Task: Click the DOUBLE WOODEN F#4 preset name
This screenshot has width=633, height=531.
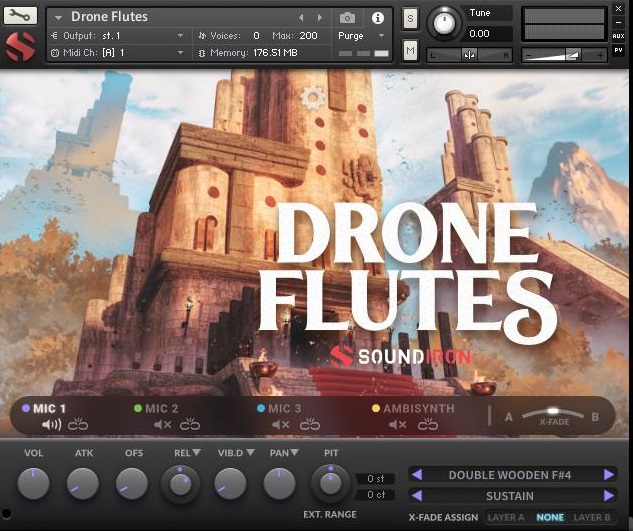Action: [510, 475]
